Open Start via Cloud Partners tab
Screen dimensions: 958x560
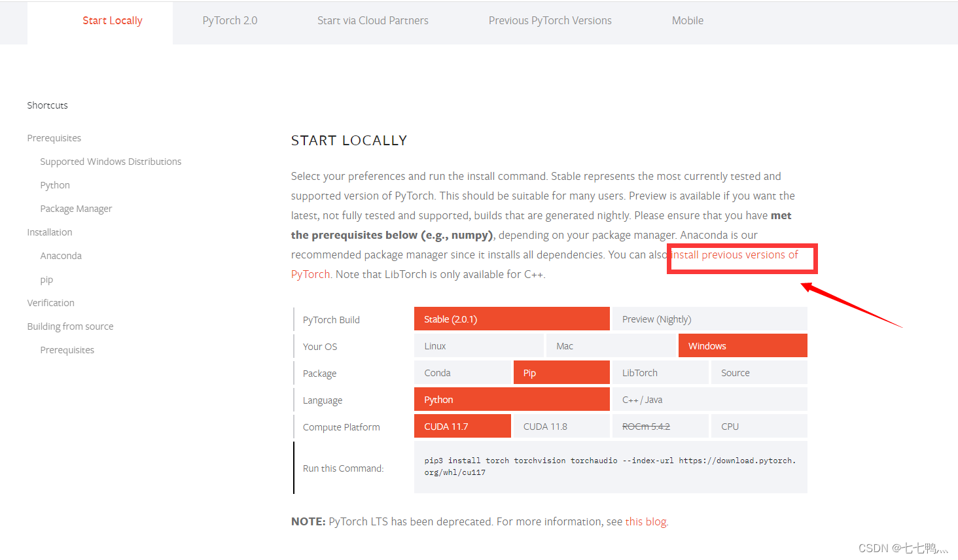373,21
